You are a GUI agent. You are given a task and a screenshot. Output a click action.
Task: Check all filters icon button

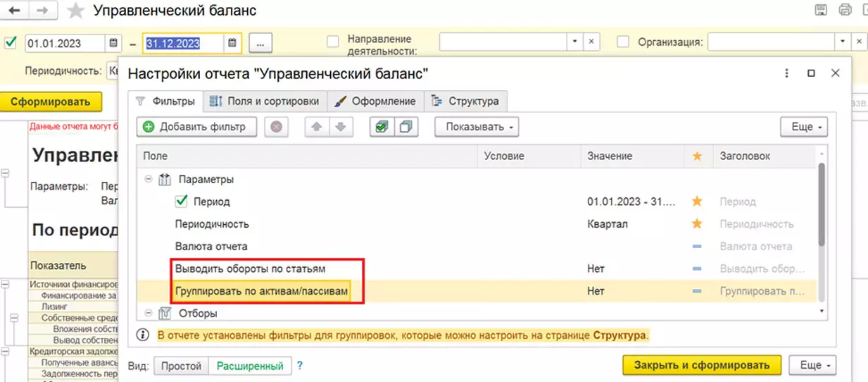point(382,127)
